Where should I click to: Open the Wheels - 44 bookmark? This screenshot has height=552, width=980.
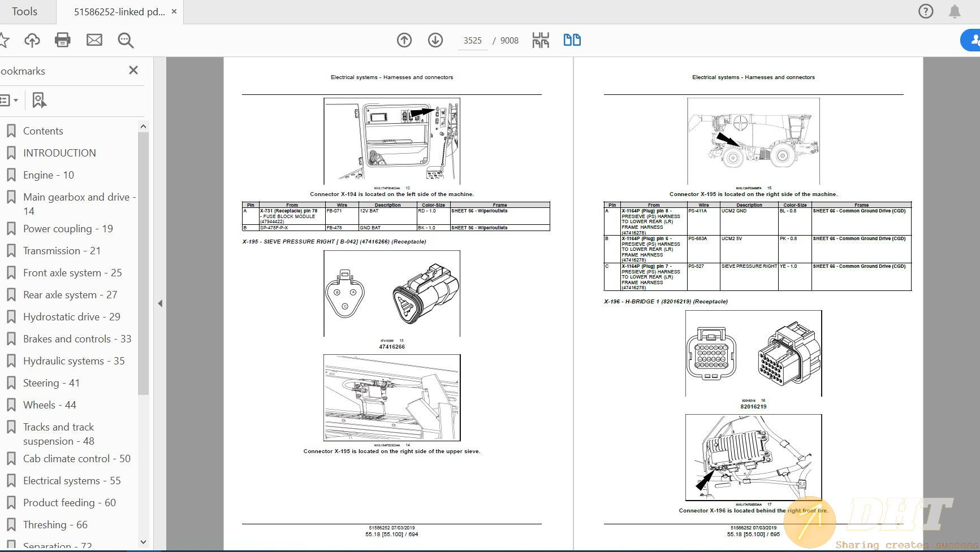(49, 405)
